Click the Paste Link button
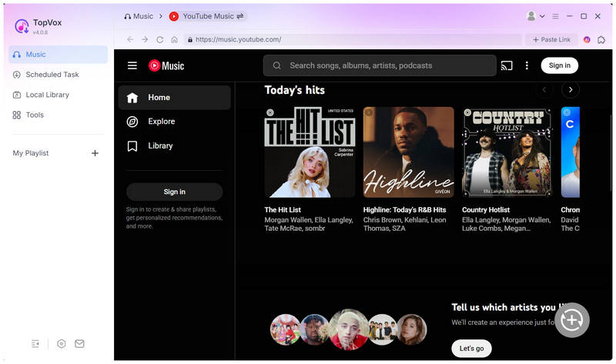This screenshot has width=616, height=364. [x=551, y=40]
